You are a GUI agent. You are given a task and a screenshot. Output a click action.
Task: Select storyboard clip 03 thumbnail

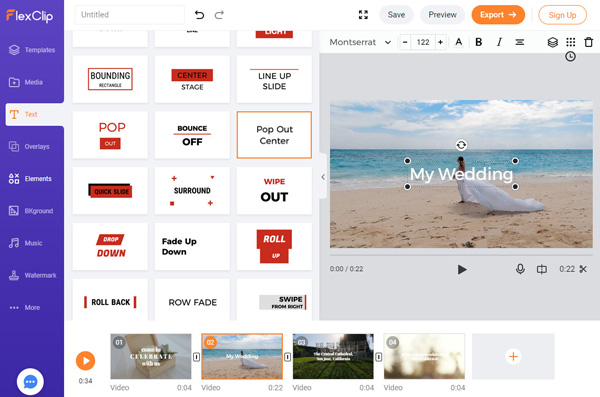tap(333, 356)
